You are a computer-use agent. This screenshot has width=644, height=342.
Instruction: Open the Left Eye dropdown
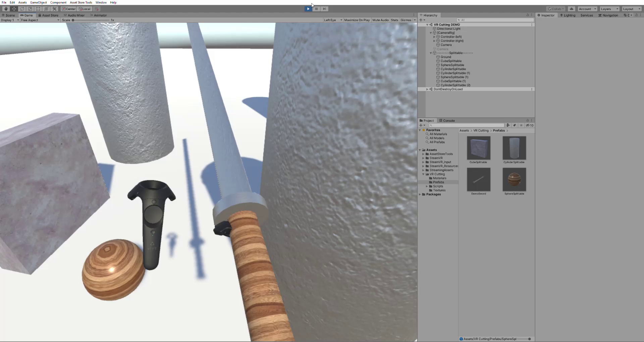(x=333, y=20)
